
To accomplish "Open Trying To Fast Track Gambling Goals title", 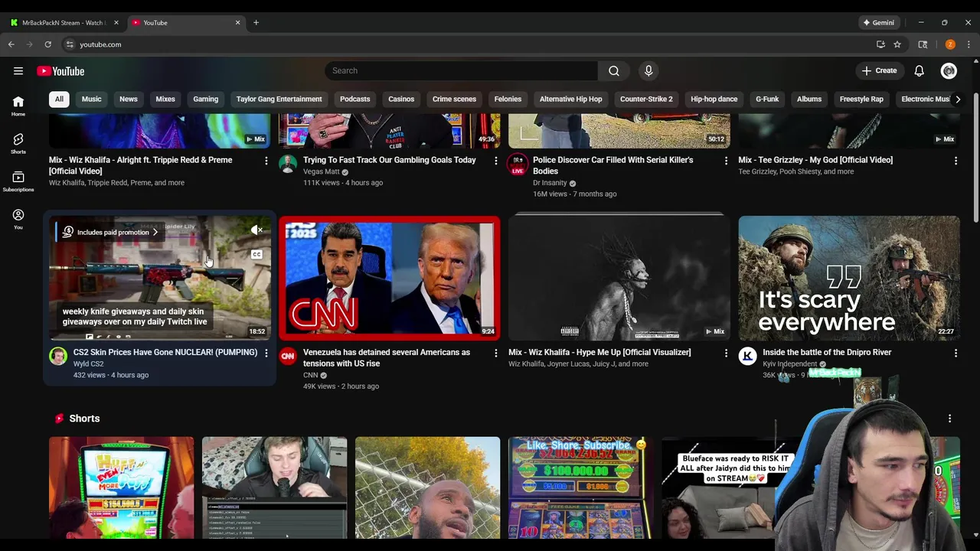I will click(390, 160).
